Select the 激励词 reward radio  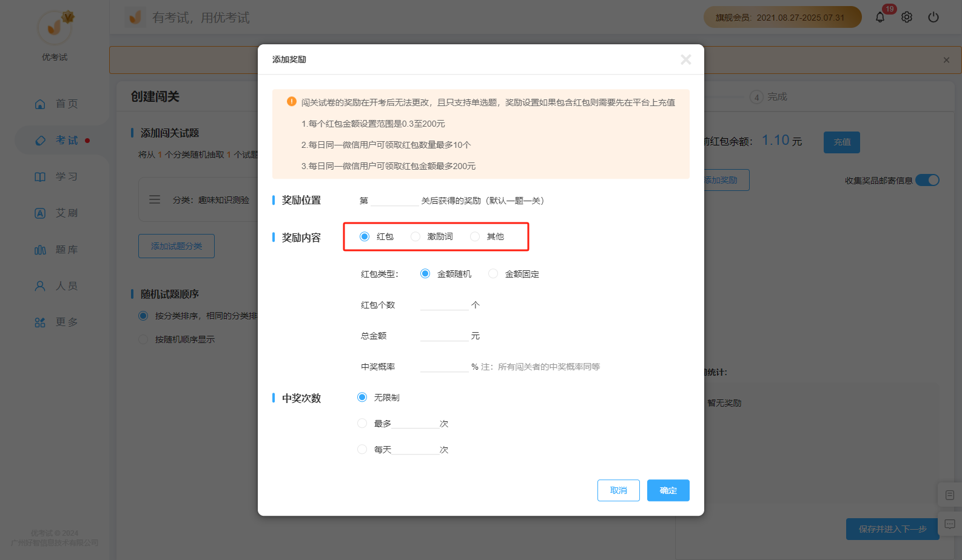tap(415, 236)
